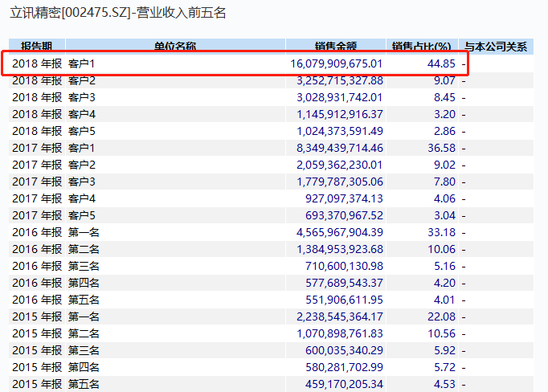548x392 pixels.
Task: Click amount 600,035,340.29
Action: coord(344,350)
